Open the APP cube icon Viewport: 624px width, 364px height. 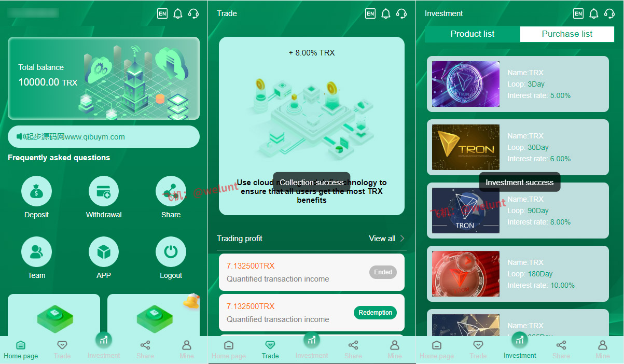[x=104, y=252]
